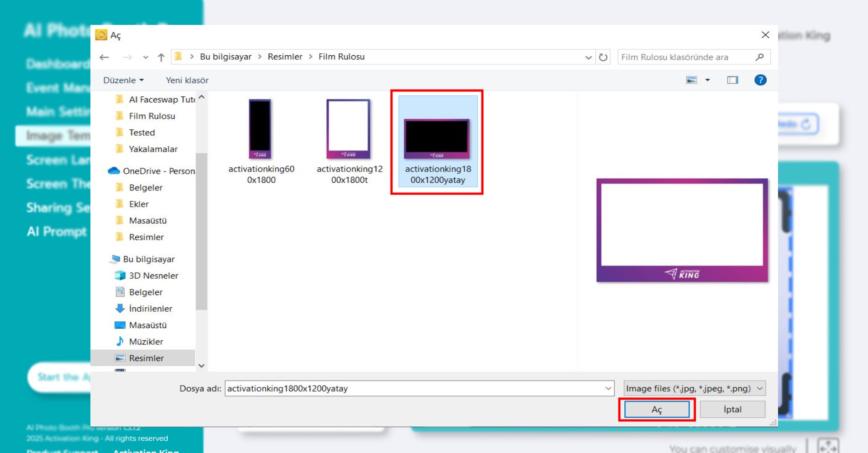Open the Düzenle menu
Screen dimensions: 868x453
tap(123, 80)
